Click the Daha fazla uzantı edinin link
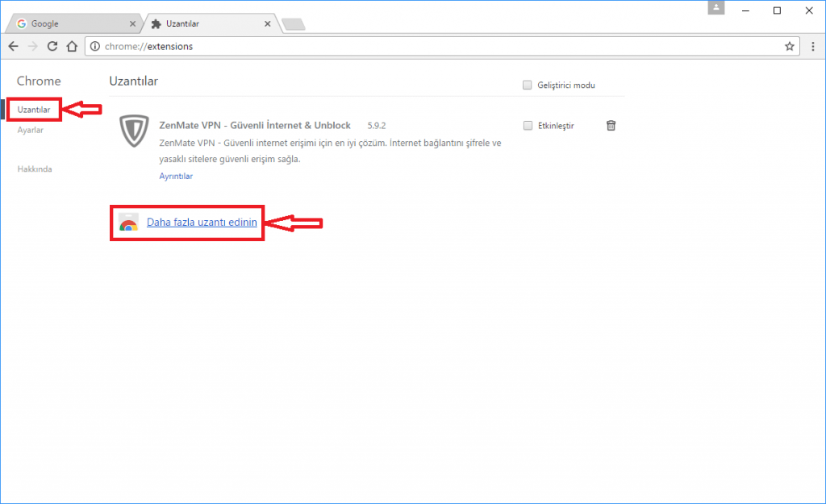The width and height of the screenshot is (826, 504). pyautogui.click(x=202, y=223)
